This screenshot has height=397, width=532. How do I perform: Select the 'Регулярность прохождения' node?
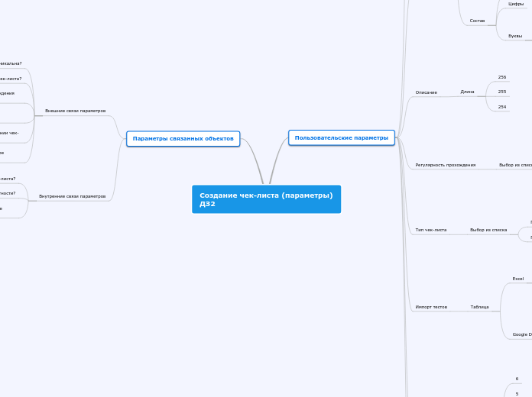click(446, 165)
